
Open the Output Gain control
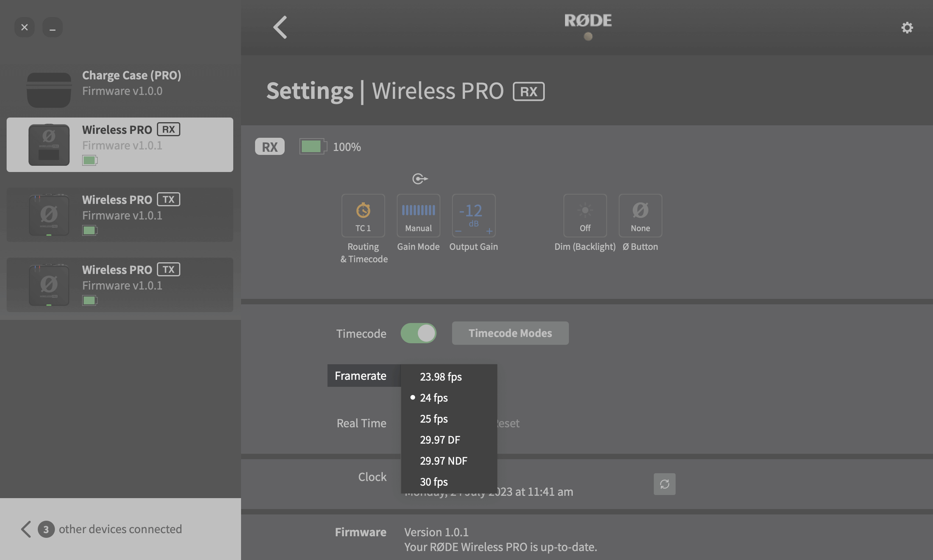pos(474,216)
